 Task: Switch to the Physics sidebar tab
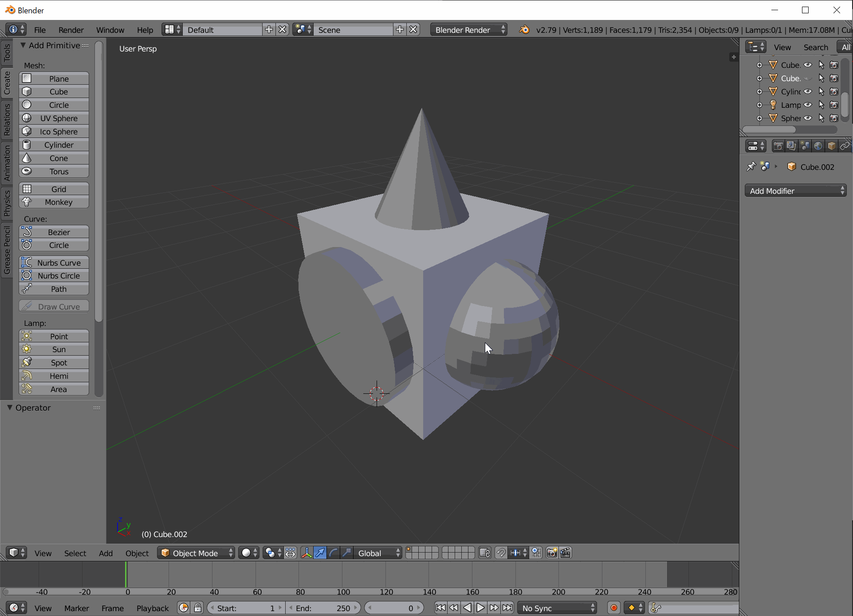tap(7, 204)
